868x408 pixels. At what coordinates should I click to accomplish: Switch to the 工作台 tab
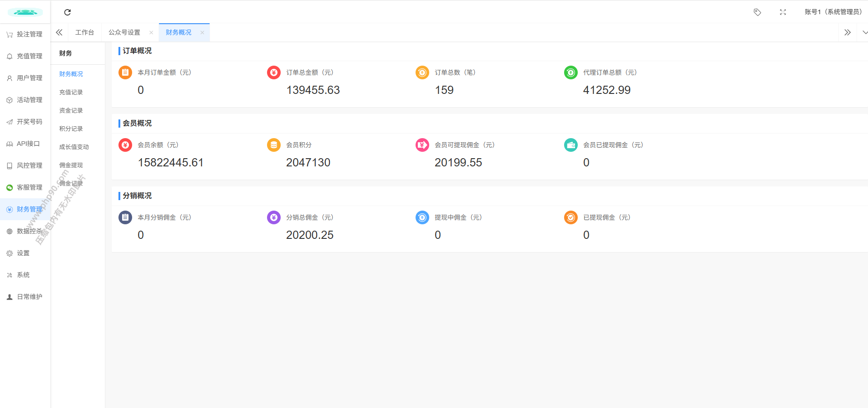tap(85, 33)
